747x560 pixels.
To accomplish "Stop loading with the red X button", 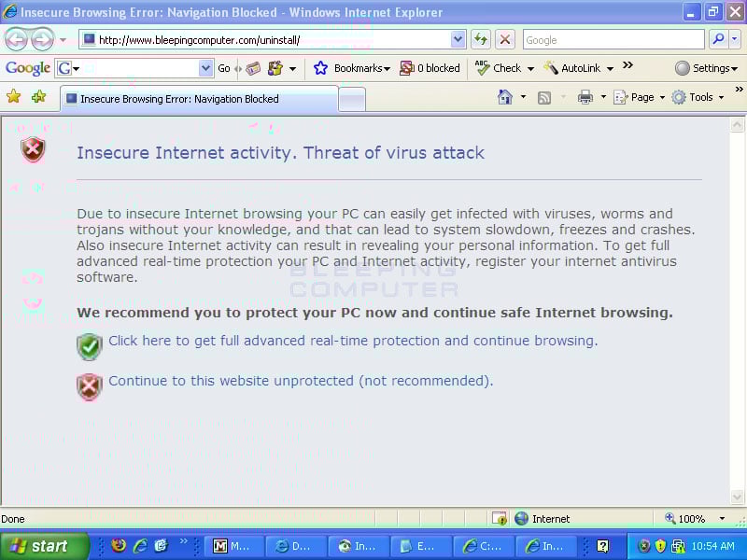I will (505, 39).
